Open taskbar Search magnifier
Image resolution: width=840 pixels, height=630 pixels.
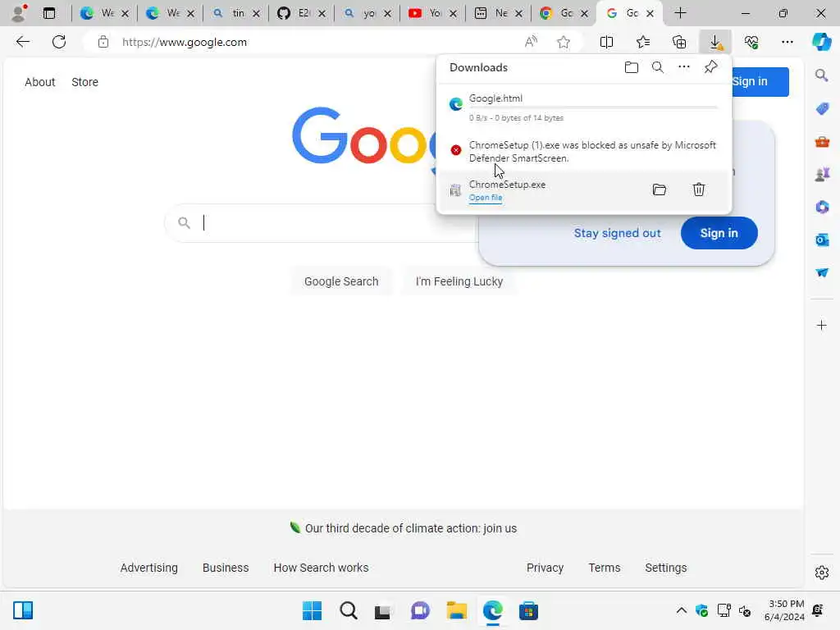coord(348,610)
